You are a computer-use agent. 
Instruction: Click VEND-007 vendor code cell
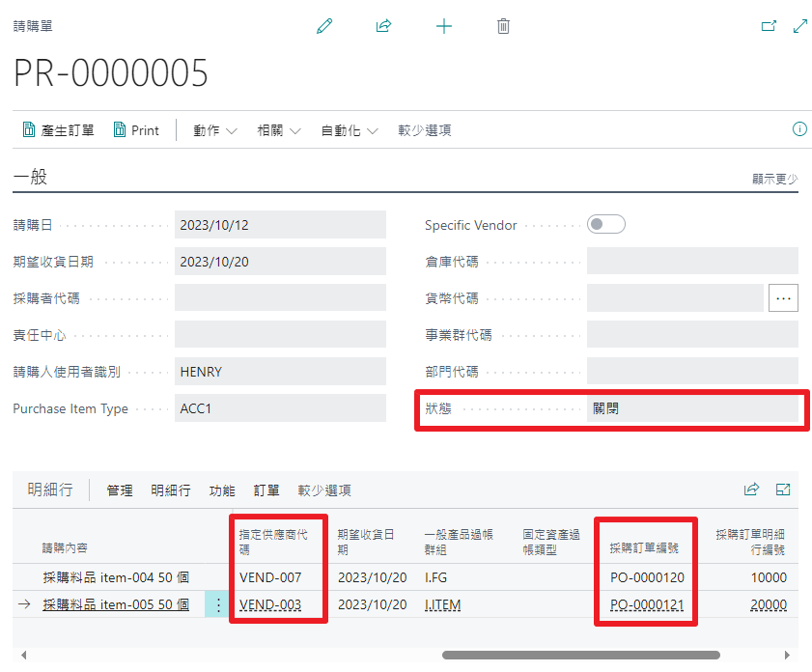270,577
